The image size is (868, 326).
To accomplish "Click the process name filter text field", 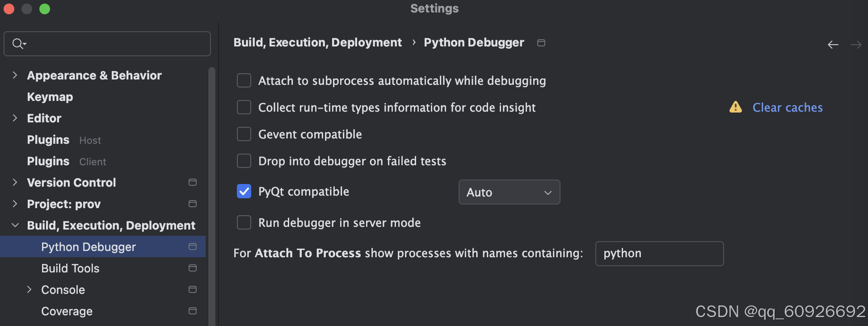I will point(659,254).
